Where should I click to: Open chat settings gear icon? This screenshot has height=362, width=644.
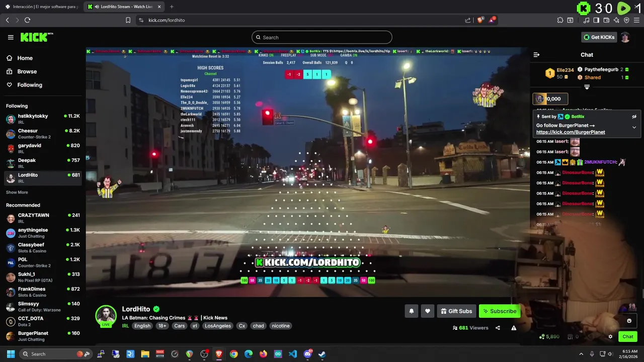tap(610, 337)
